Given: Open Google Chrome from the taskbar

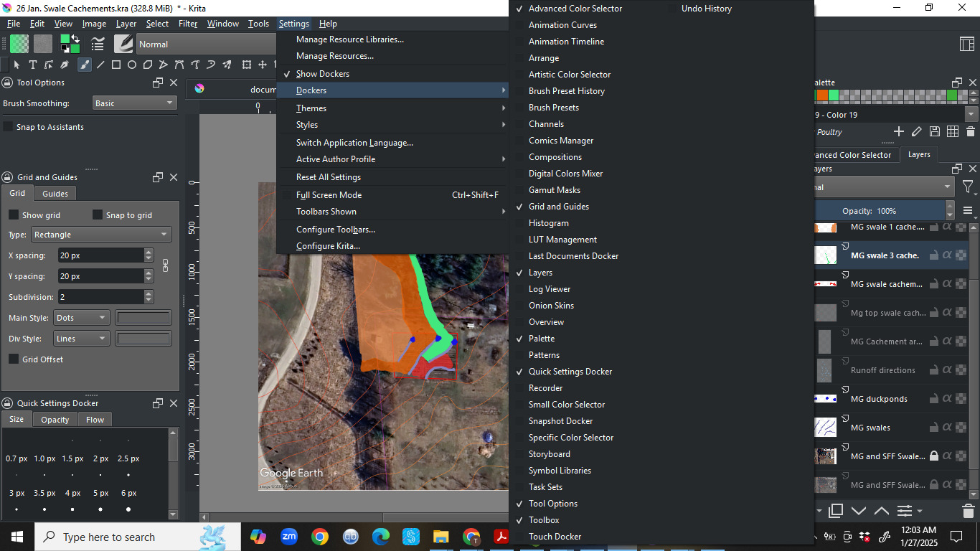Looking at the screenshot, I should coord(320,537).
